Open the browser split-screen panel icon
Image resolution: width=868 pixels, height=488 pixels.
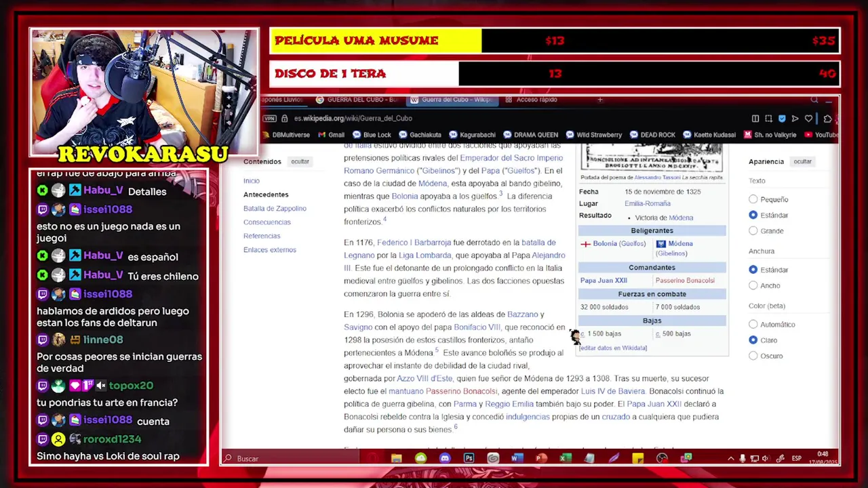click(755, 119)
